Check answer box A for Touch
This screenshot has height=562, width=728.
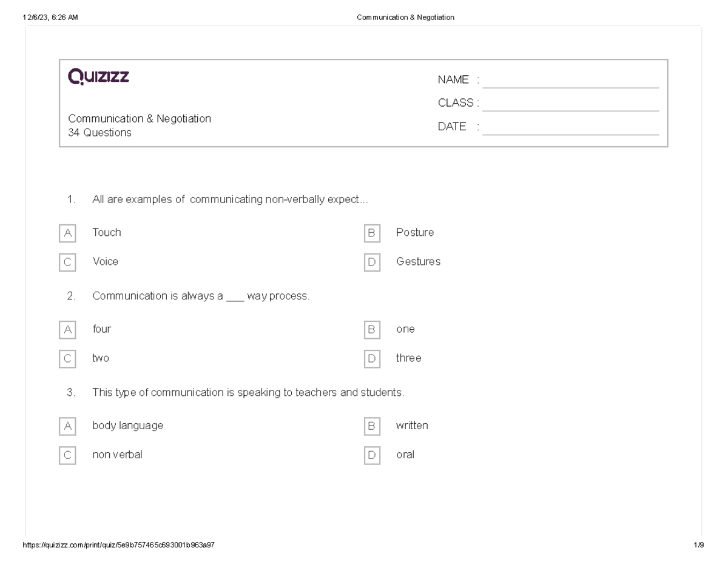coord(68,233)
